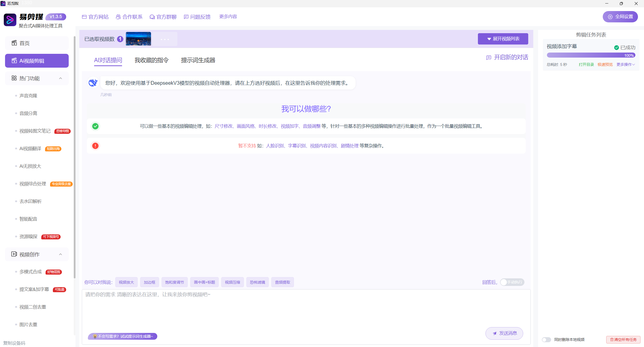Click the 问题反馈 feedback icon
644x347 pixels.
click(186, 17)
